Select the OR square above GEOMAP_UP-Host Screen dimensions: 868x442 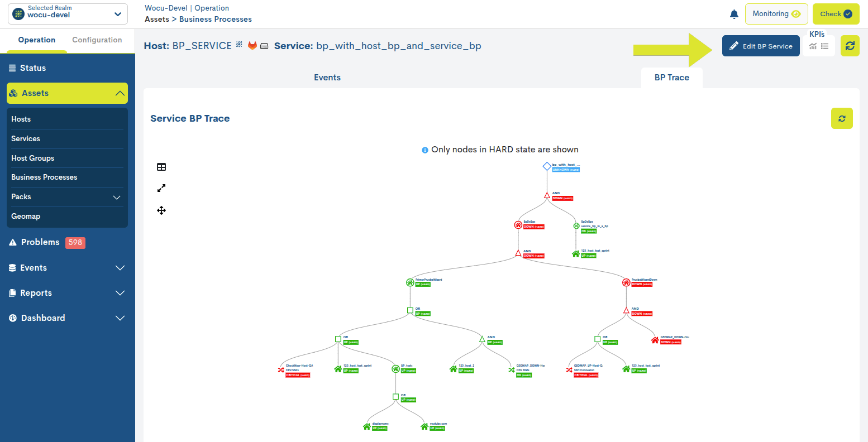(597, 339)
